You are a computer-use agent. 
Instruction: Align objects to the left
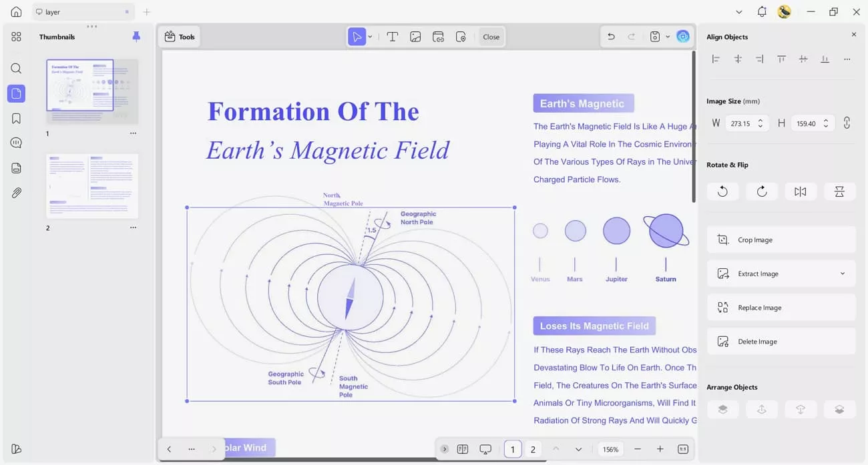point(716,59)
